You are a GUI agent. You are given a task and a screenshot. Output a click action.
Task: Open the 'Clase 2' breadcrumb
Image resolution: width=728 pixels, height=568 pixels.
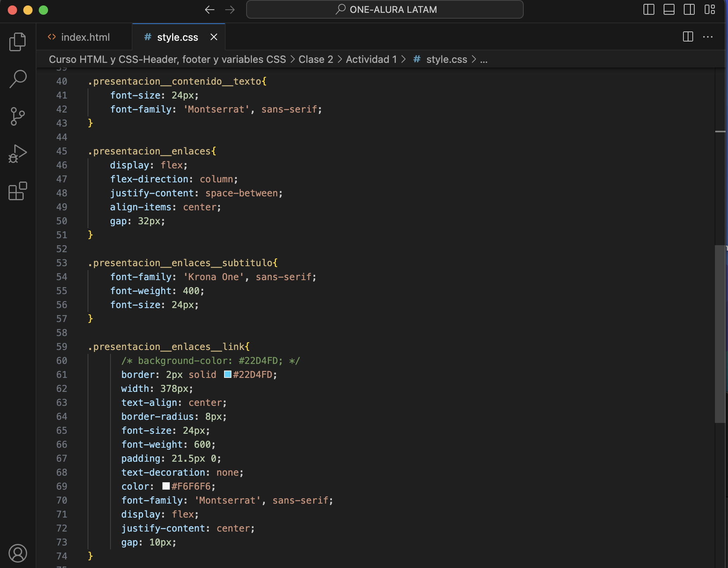coord(316,59)
